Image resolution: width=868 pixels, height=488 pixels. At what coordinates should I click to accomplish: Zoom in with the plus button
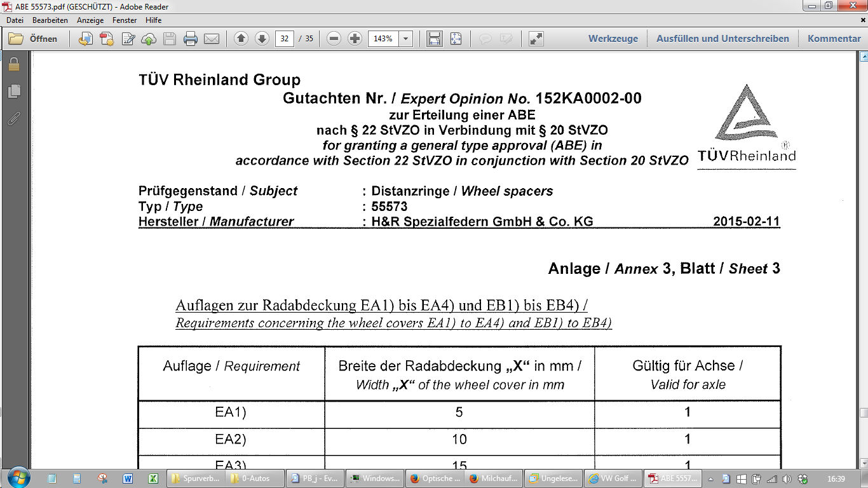[x=355, y=39]
